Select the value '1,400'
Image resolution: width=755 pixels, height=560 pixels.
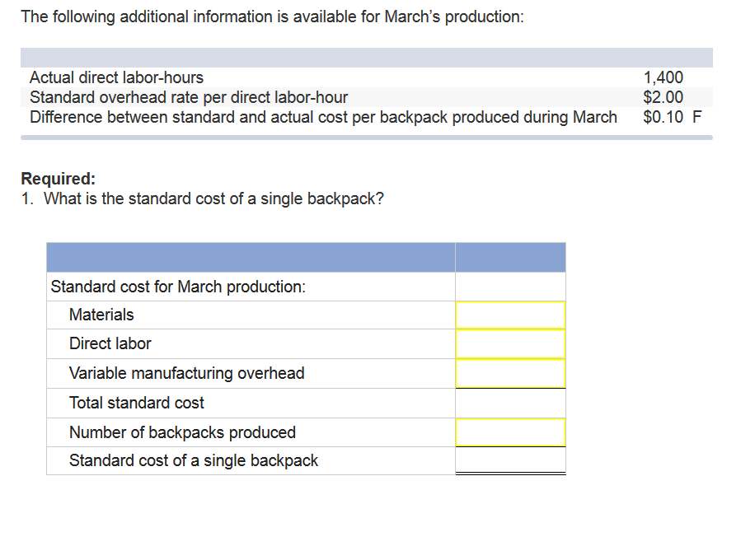click(663, 77)
